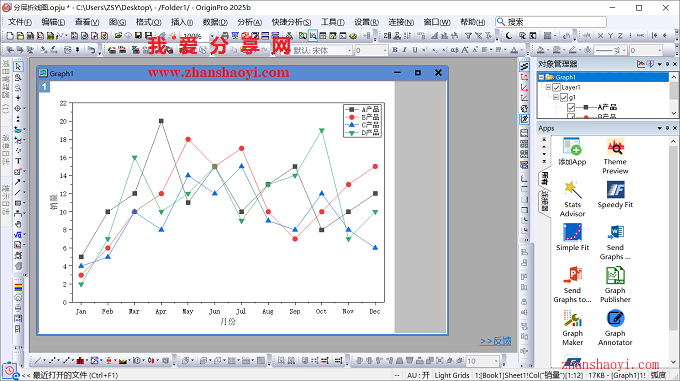Click the dark mode moon icon
This screenshot has height=381, width=680.
point(509,36)
